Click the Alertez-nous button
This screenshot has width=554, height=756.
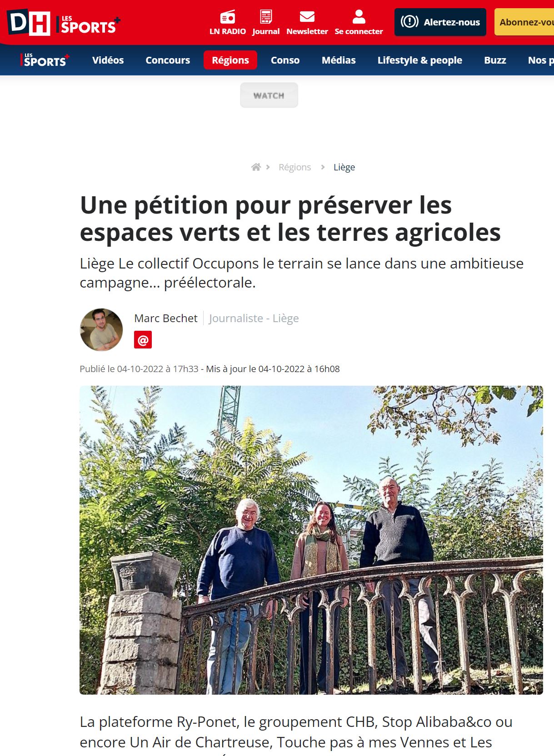pos(440,22)
